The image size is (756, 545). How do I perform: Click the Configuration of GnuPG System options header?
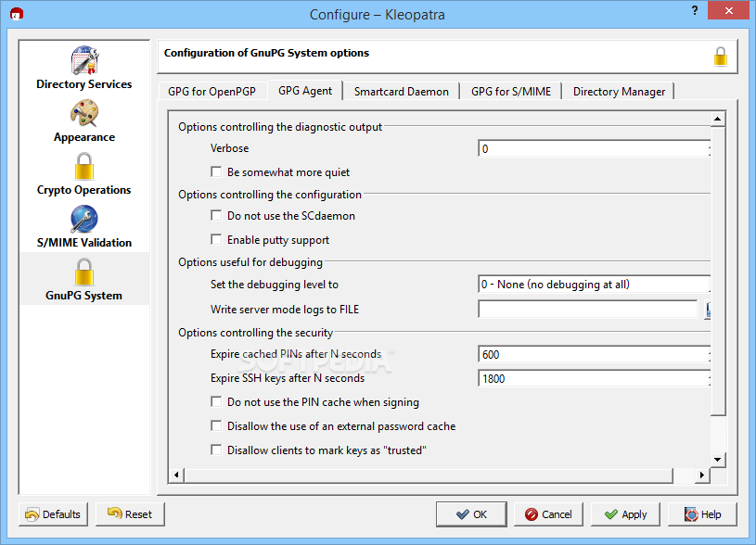pyautogui.click(x=266, y=53)
